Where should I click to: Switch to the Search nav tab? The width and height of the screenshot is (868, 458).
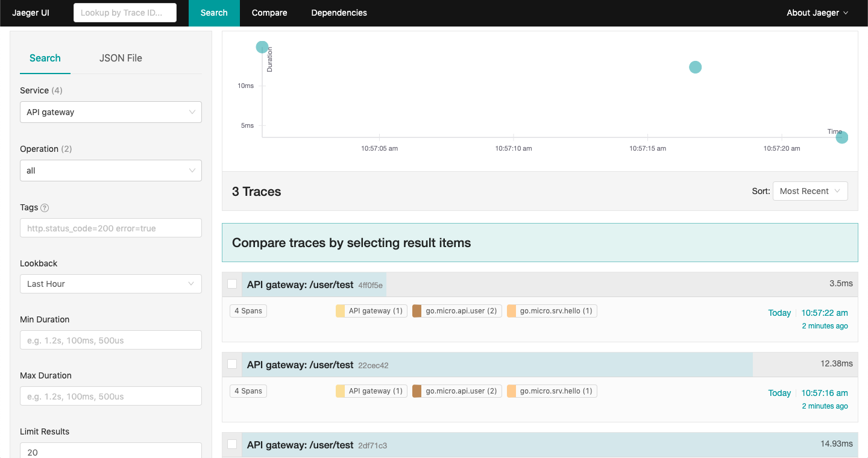[x=214, y=13]
